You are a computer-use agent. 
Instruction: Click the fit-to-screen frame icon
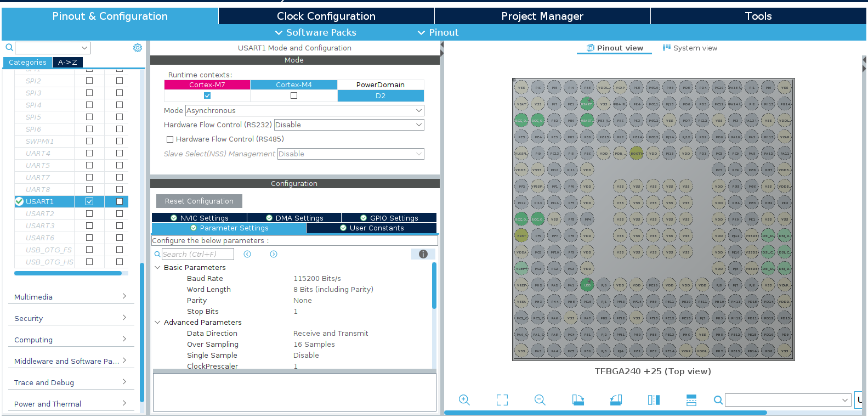pos(502,400)
